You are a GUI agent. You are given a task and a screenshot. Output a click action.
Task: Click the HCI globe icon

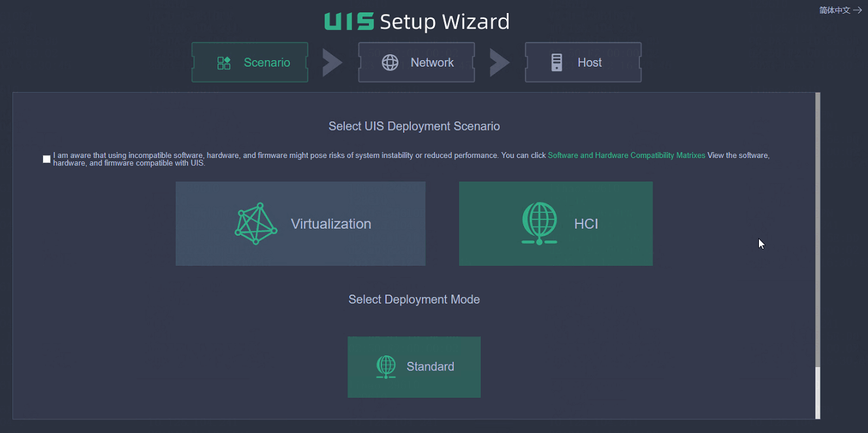click(539, 223)
